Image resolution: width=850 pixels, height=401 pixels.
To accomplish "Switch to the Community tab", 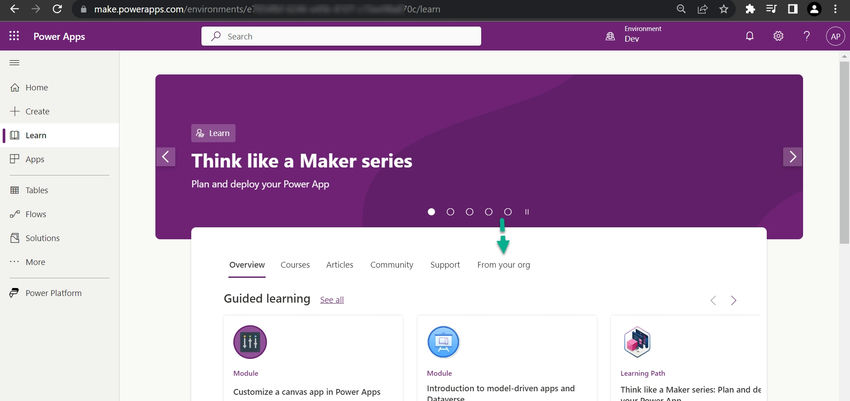I will pos(392,265).
